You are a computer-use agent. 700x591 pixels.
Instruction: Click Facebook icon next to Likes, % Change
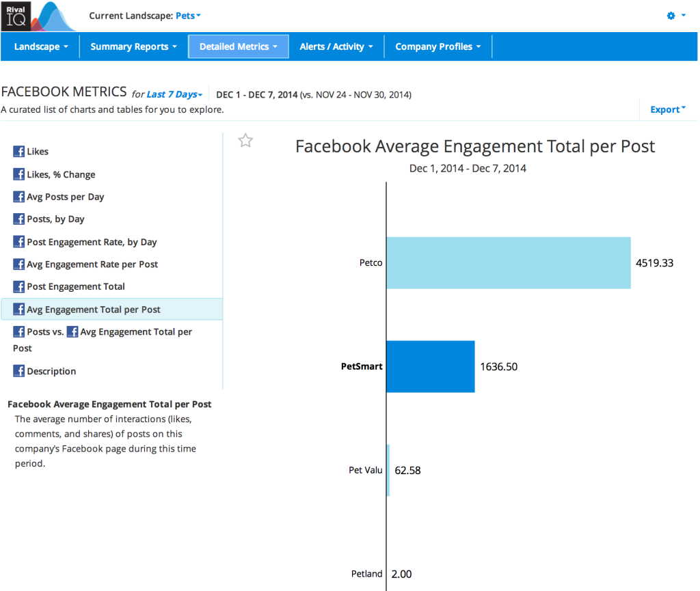[18, 174]
